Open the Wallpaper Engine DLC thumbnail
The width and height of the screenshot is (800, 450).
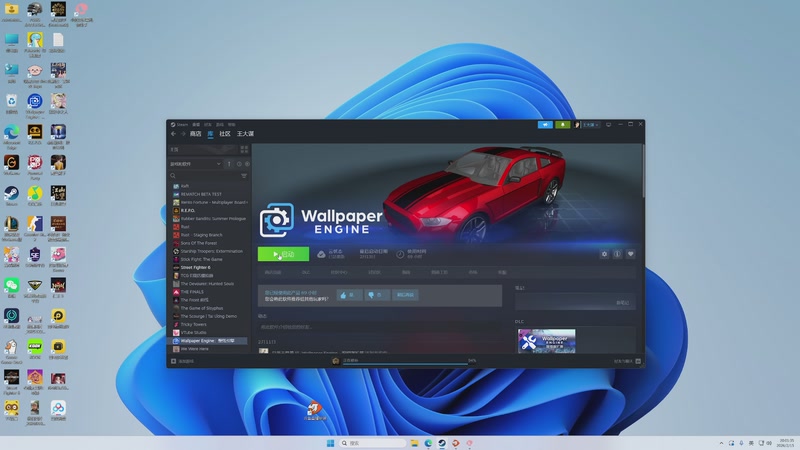(x=546, y=341)
